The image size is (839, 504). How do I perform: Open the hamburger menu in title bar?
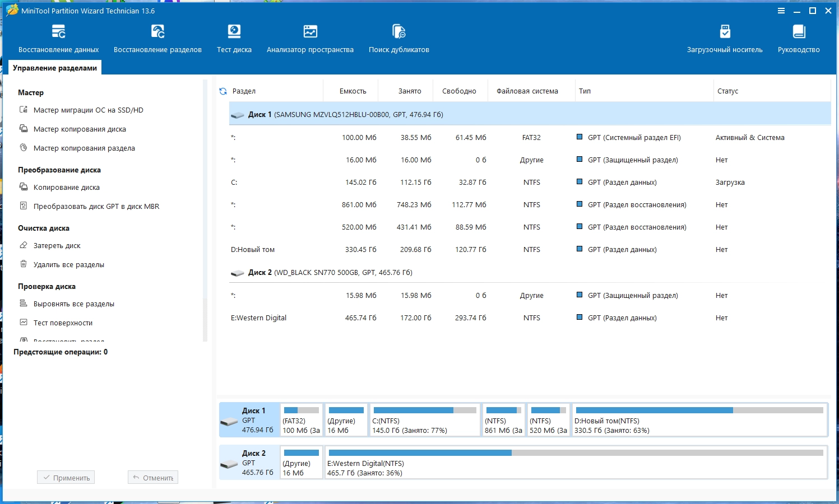781,11
